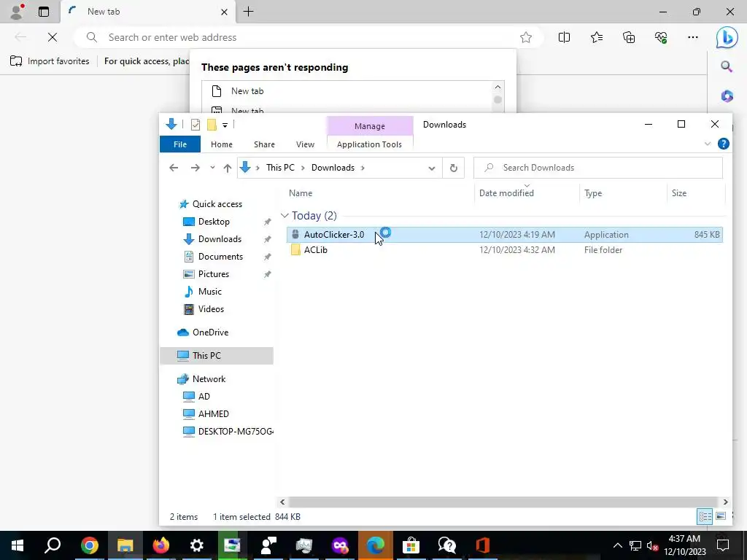Sort by Size column header

click(x=679, y=192)
